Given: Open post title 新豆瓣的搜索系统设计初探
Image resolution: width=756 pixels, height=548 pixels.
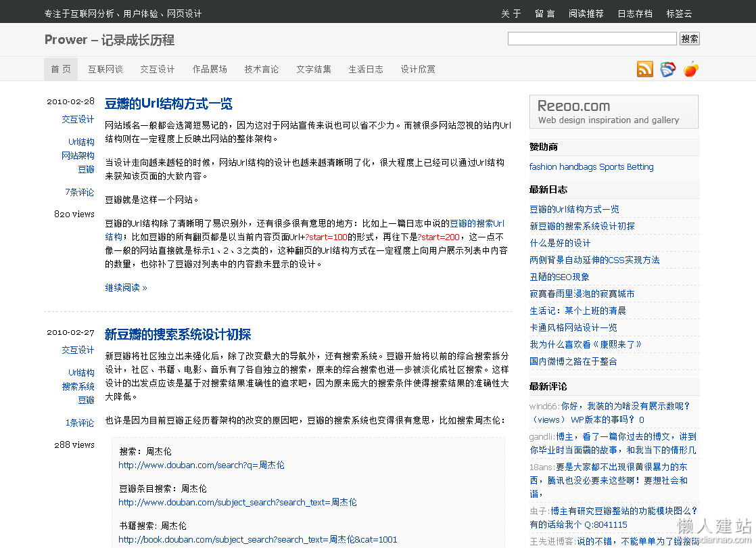Looking at the screenshot, I should (x=178, y=334).
